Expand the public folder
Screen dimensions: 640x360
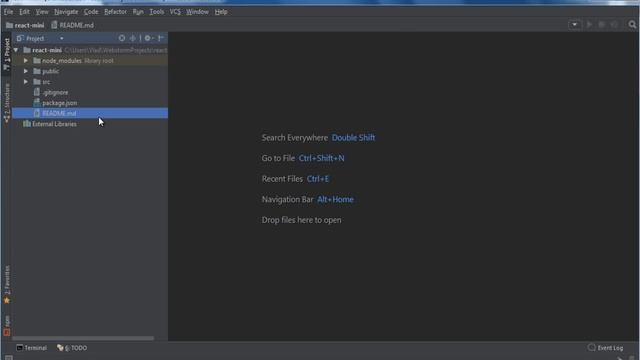click(x=26, y=71)
